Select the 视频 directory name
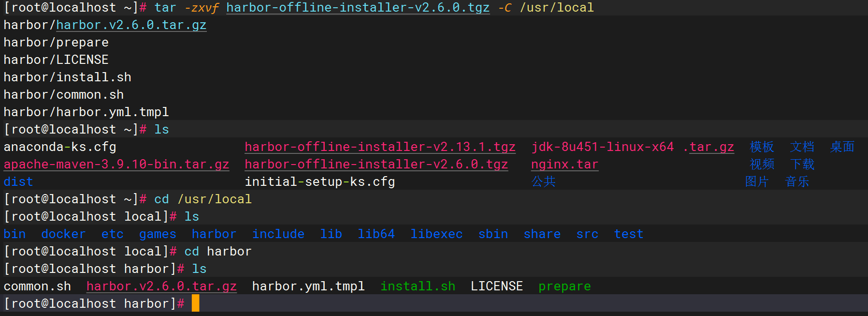The height and width of the screenshot is (316, 868). point(762,164)
